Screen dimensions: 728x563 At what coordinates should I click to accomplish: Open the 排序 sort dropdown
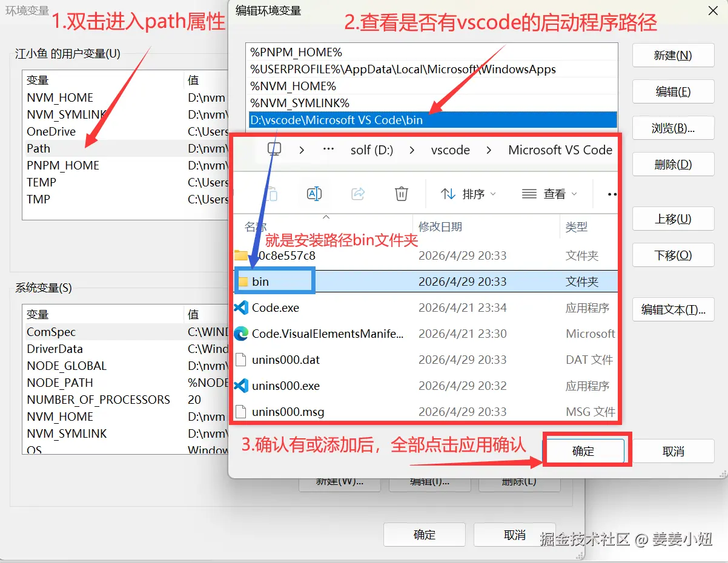point(468,194)
